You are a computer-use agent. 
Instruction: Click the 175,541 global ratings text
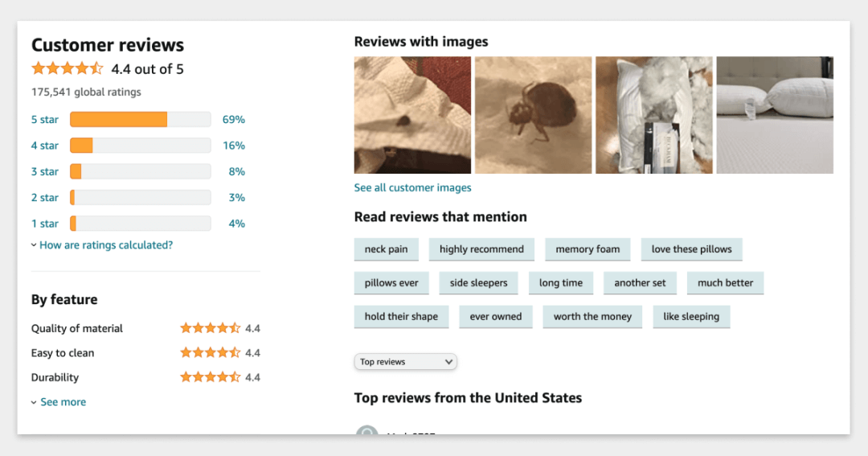click(86, 92)
